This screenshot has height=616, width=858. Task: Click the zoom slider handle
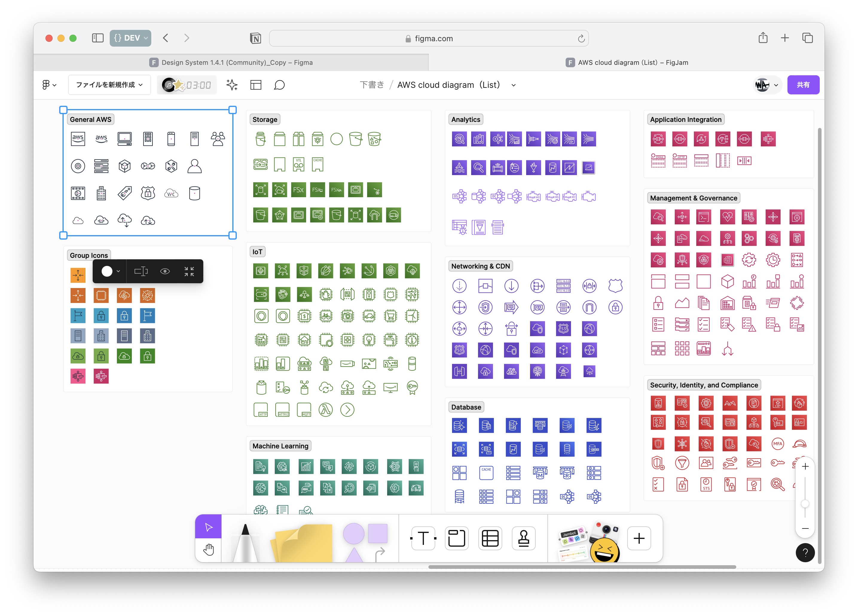[805, 504]
